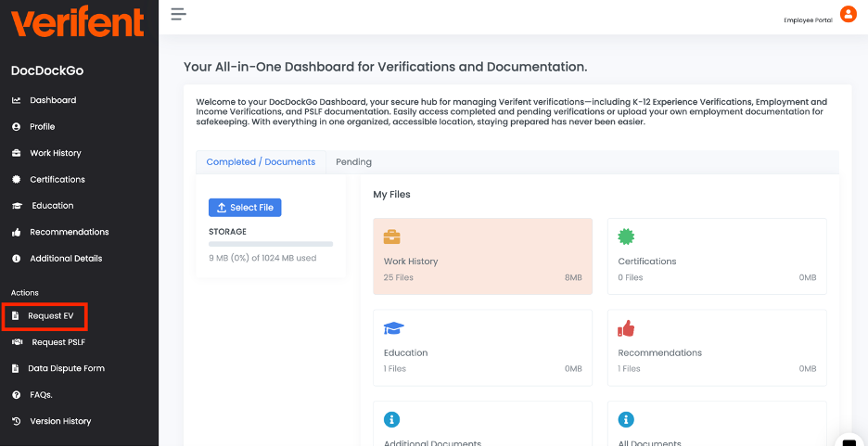Viewport: 868px width, 447px height.
Task: Go to Profile in sidebar
Action: [43, 127]
